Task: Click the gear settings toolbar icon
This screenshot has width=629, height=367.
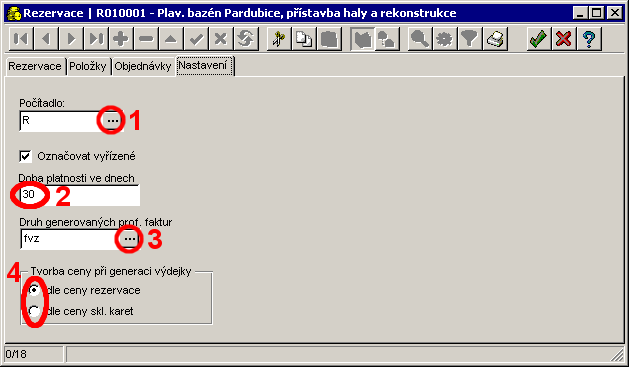Action: coord(444,39)
